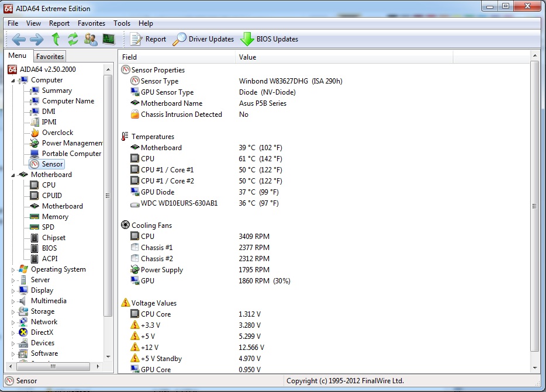Click the tree pane vertical scrollbar
The width and height of the screenshot is (546, 392).
tap(108, 196)
